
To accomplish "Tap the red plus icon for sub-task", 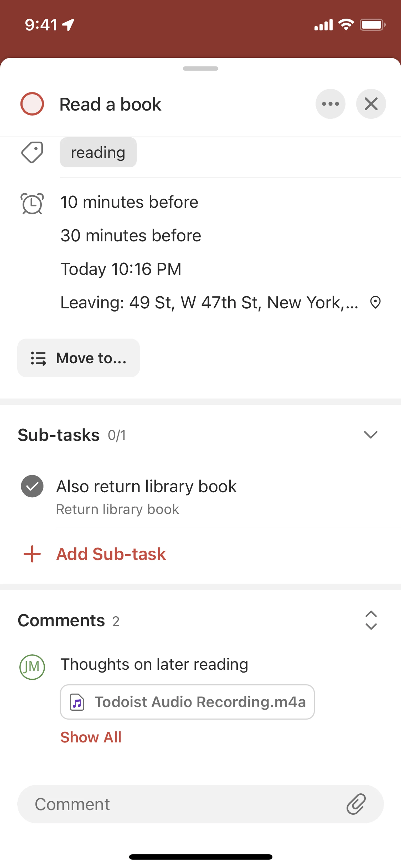I will point(32,554).
